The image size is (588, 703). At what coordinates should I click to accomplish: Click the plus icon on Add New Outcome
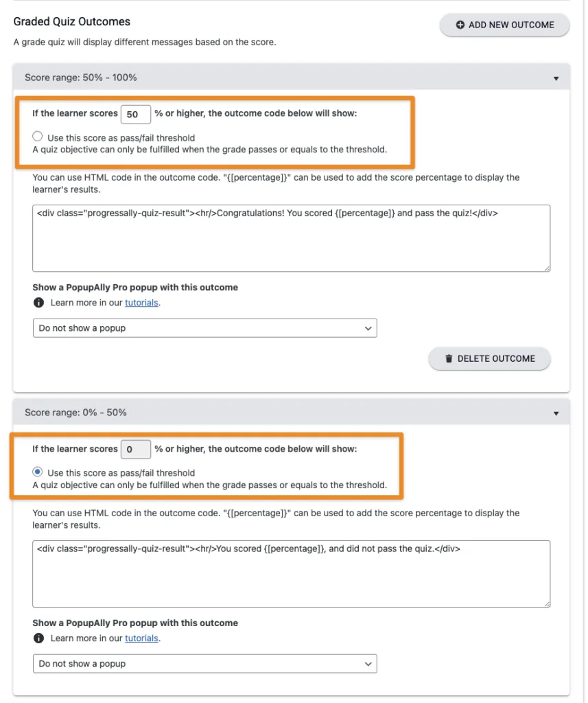click(460, 25)
